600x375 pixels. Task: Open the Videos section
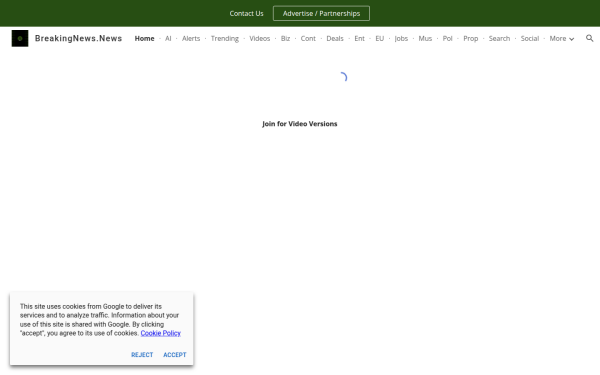coord(259,39)
